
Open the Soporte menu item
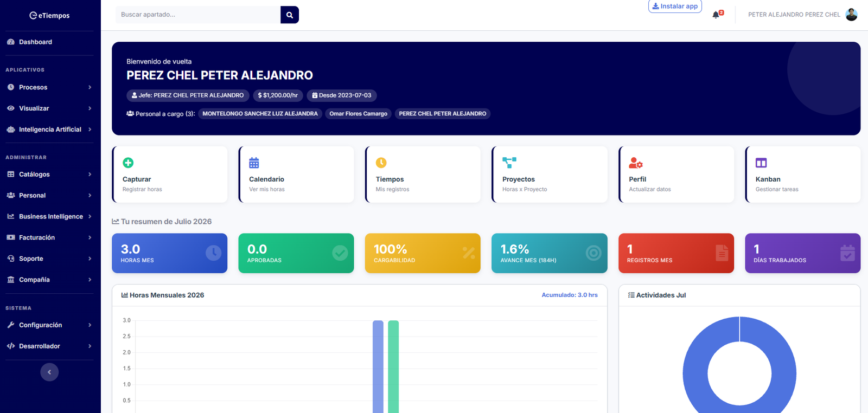point(49,259)
